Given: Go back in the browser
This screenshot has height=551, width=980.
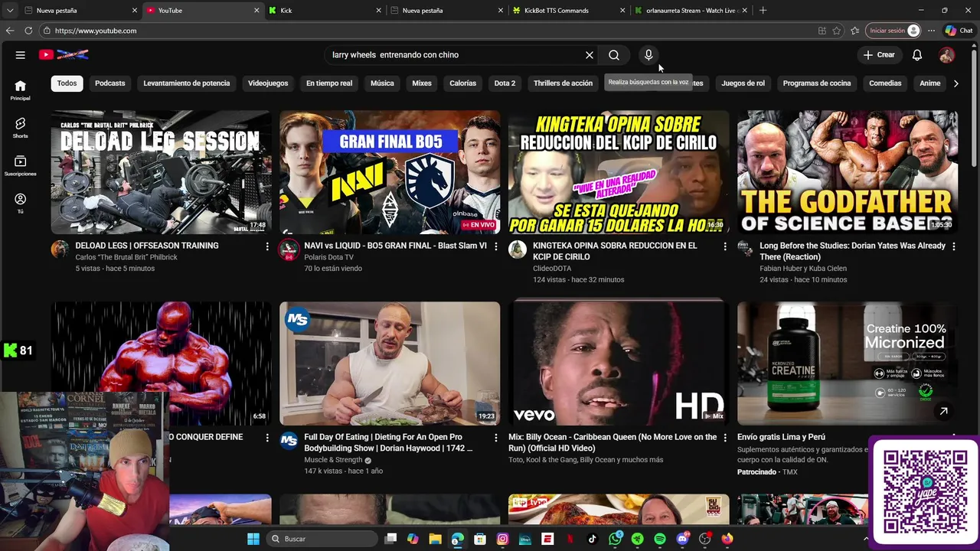Looking at the screenshot, I should [x=9, y=31].
